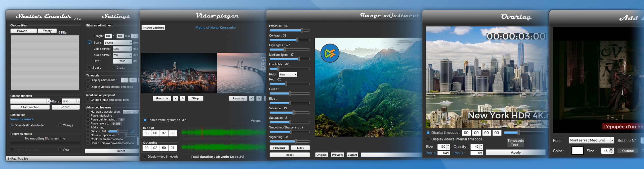Select Display video's internal timecode in Overlay
Screen dimensions: 644x169
(x=428, y=139)
